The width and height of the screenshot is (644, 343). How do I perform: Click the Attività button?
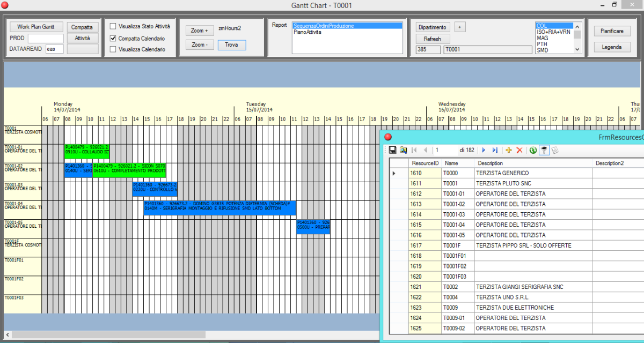[82, 38]
